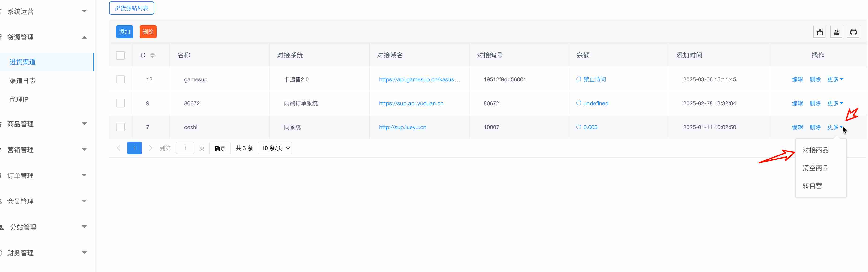Open the https://sup.api.yuduan.cn domain link
Viewport: 868px width, 272px height.
[x=411, y=103]
